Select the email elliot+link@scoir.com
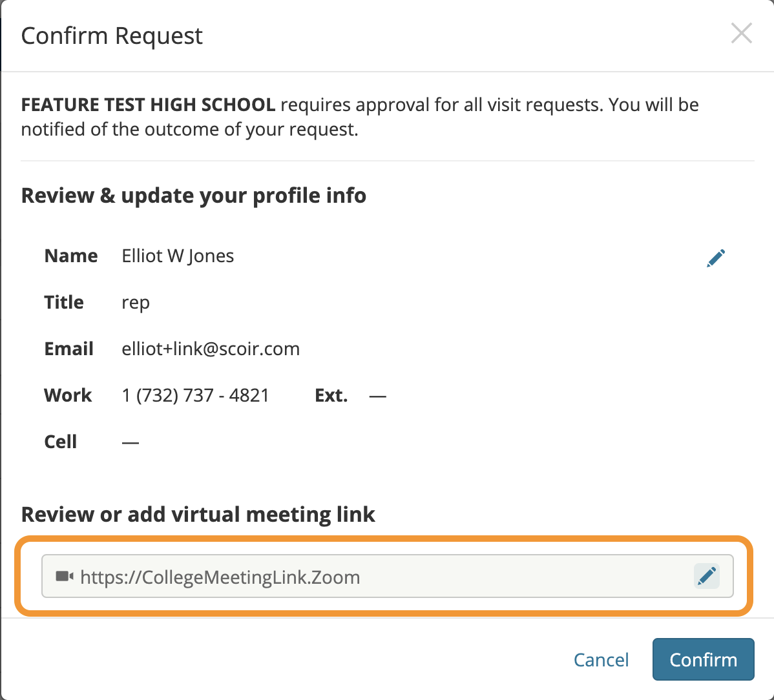774x700 pixels. [211, 349]
